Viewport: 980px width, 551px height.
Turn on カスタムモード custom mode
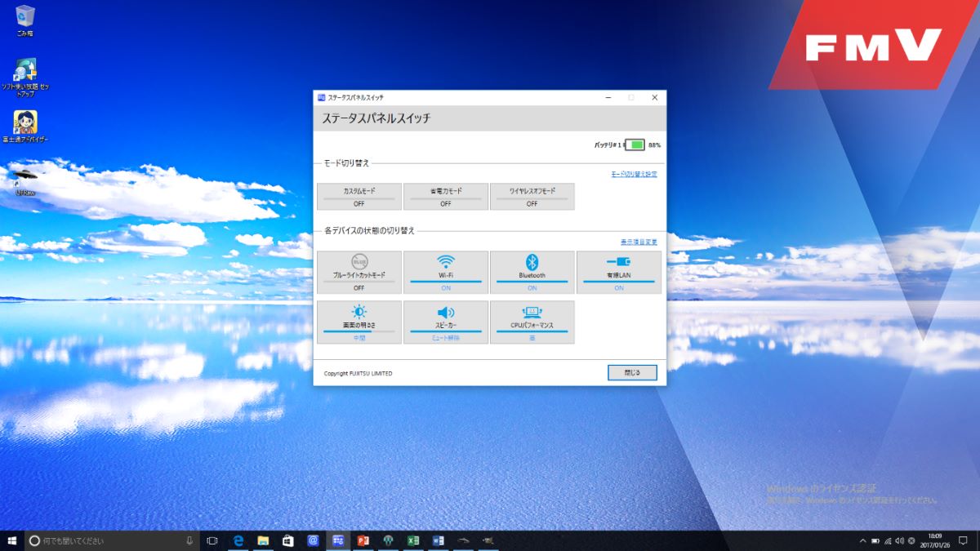(x=359, y=196)
